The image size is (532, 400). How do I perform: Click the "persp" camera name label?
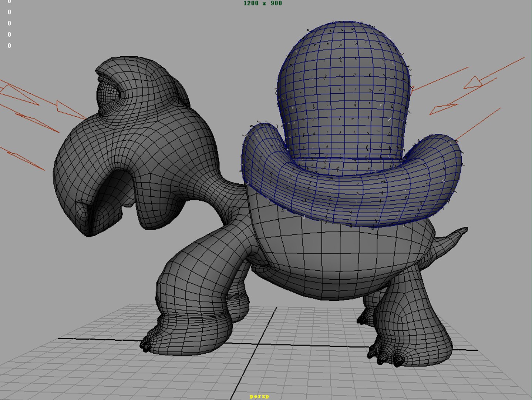[259, 396]
